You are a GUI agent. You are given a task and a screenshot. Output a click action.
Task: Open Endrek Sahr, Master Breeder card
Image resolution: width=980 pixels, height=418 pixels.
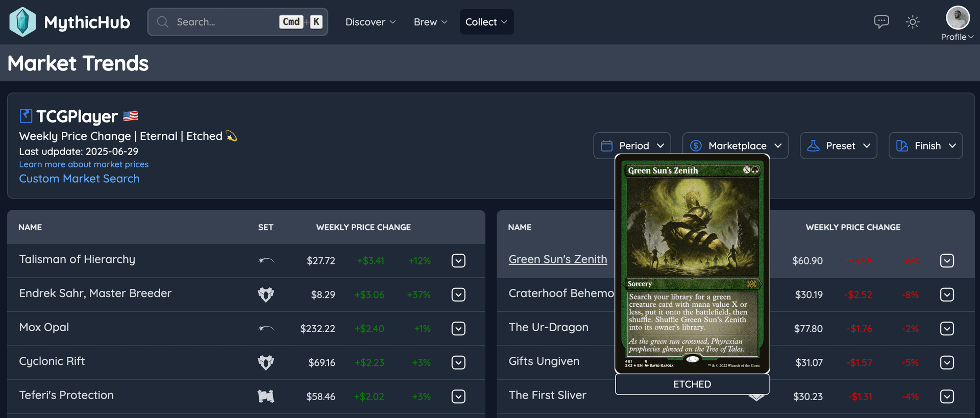[x=95, y=293]
